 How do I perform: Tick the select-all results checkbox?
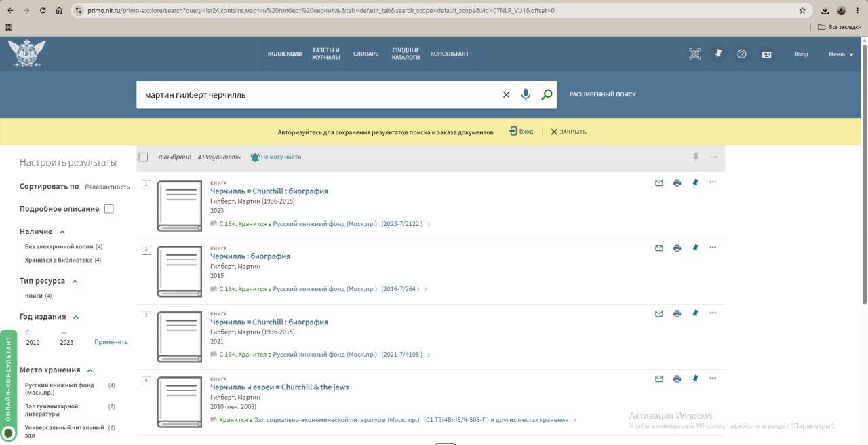click(143, 157)
